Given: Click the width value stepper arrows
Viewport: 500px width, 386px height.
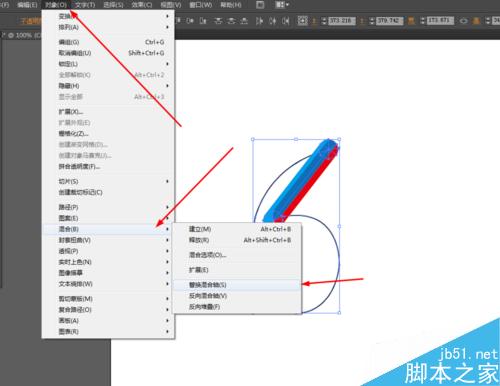Looking at the screenshot, I should tap(423, 21).
